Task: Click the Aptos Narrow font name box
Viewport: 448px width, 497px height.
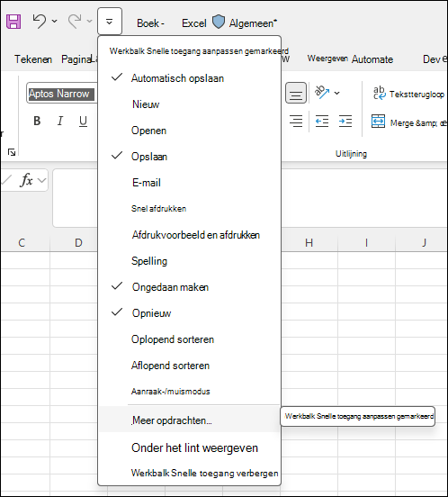Action: point(62,94)
